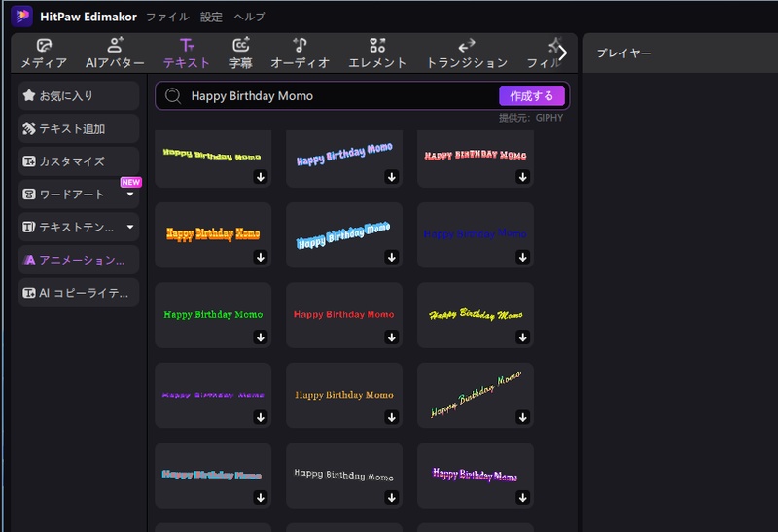Screen dimensions: 778x532
Task: Switch to the エレメント tab
Action: tap(377, 53)
